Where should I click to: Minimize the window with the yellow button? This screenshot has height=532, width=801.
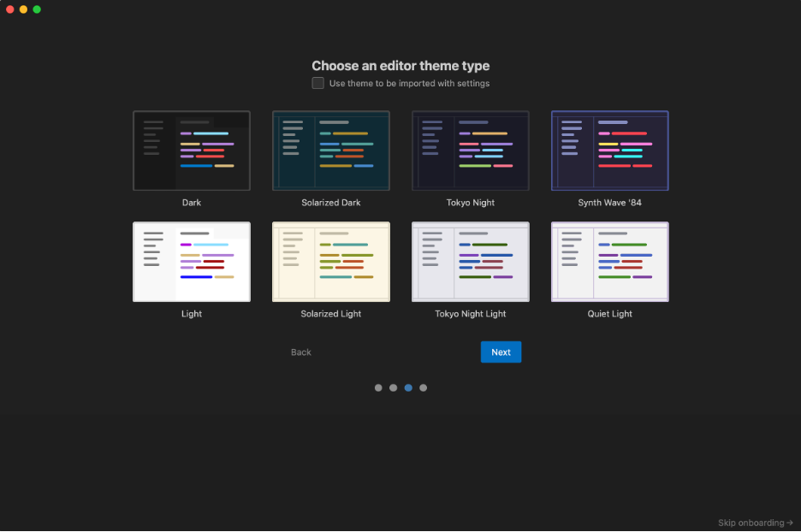(x=23, y=9)
